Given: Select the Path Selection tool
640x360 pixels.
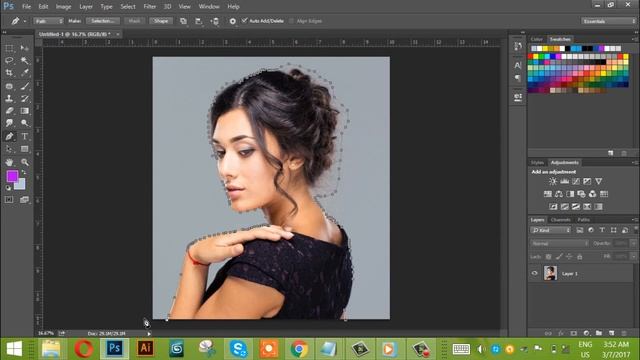Looking at the screenshot, I should [x=9, y=149].
